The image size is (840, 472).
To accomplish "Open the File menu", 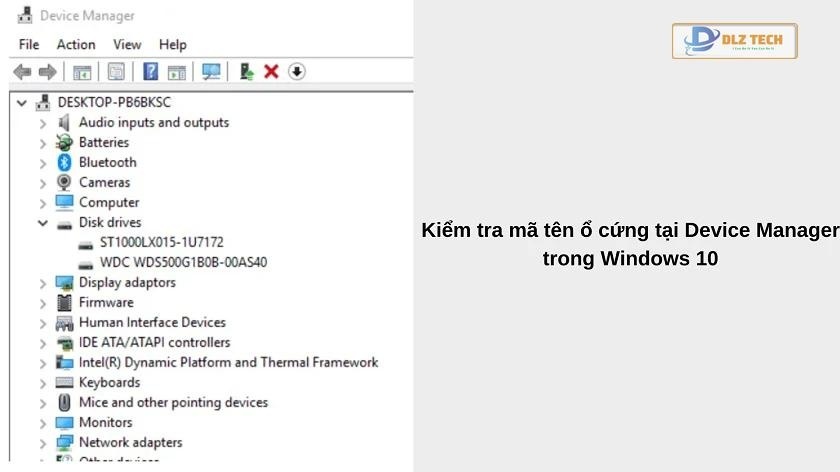I will 29,44.
